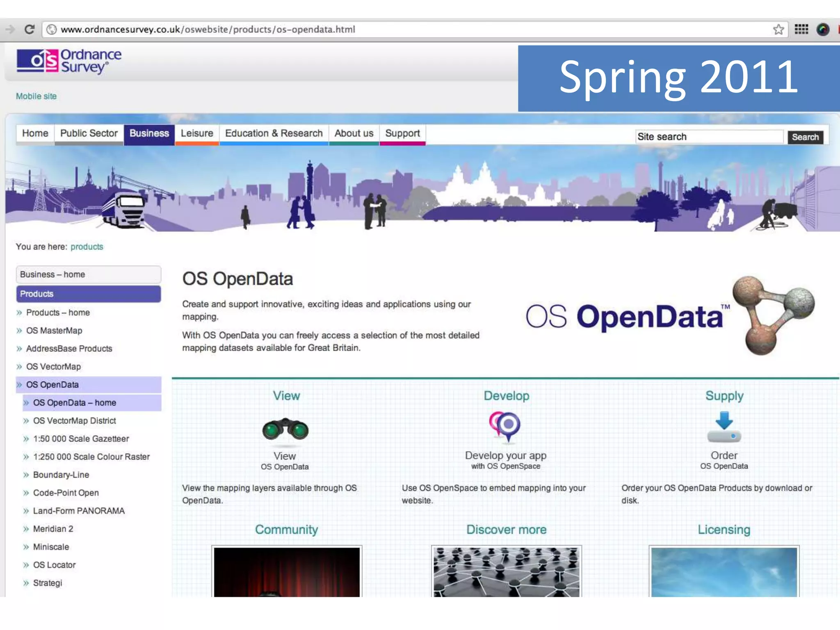Click the round colorful extension icon
Screen dimensions: 840x630
pos(822,30)
